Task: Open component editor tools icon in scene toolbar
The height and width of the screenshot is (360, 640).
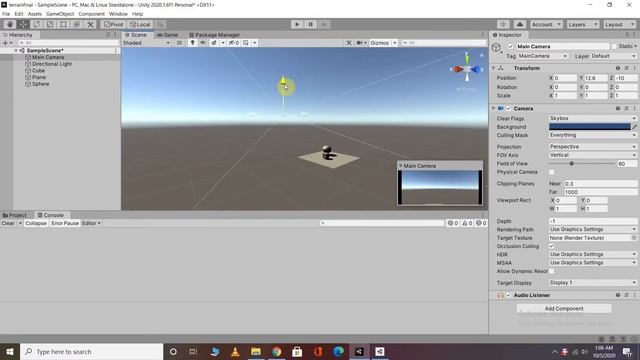Action: (349, 43)
